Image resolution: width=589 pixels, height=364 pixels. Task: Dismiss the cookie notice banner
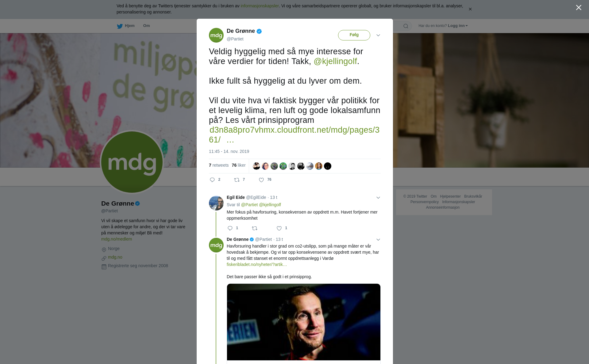[470, 9]
